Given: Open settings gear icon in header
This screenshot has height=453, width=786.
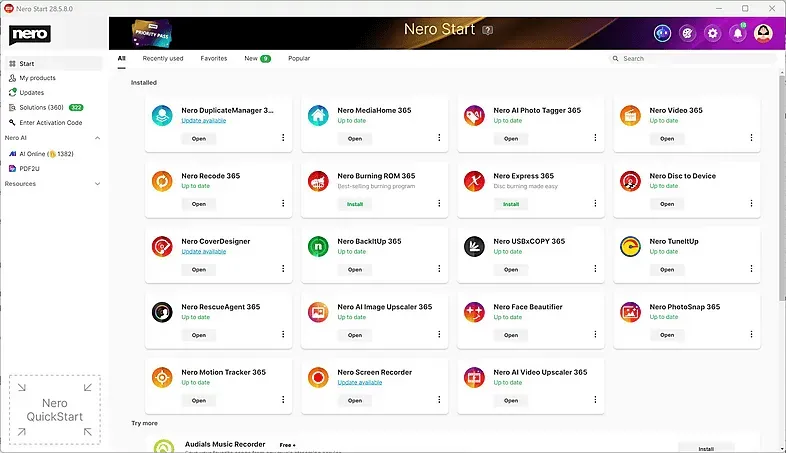Looking at the screenshot, I should pos(712,34).
